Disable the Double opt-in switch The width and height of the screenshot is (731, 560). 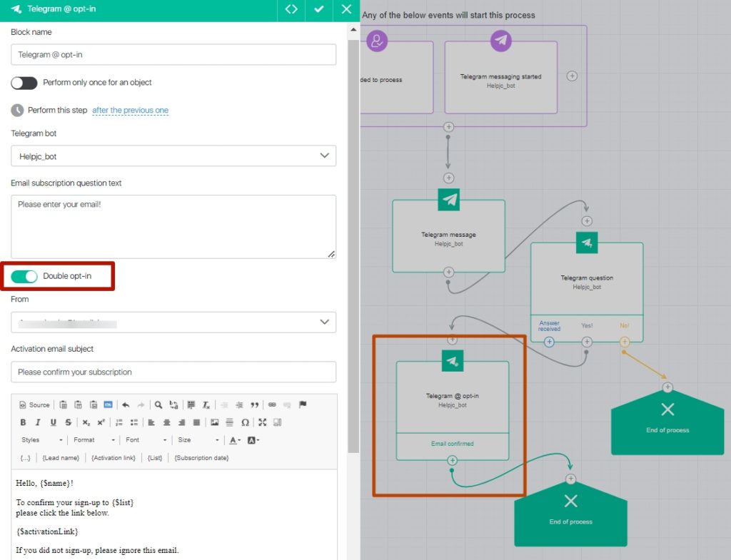coord(24,276)
